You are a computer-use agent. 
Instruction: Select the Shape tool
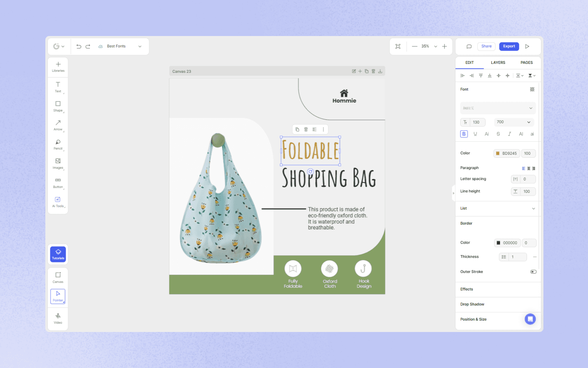pos(58,106)
